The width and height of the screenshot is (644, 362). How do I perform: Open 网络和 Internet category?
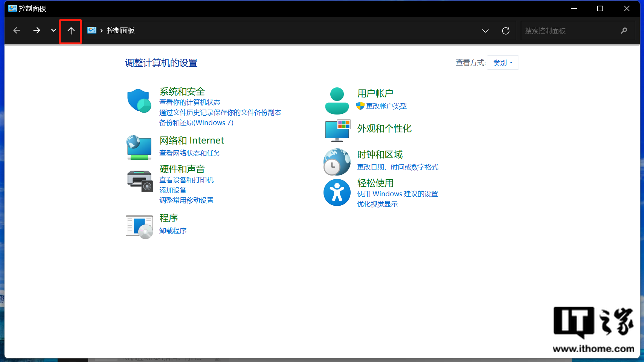(192, 141)
